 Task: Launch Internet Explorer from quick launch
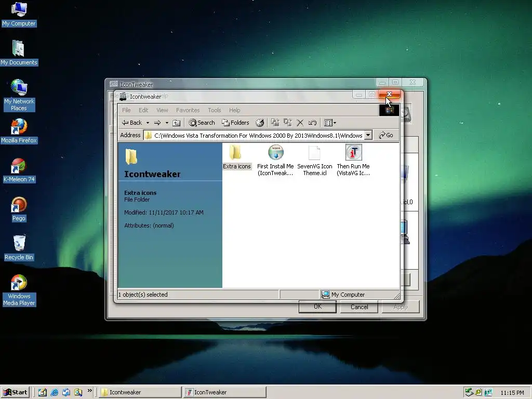pyautogui.click(x=54, y=392)
